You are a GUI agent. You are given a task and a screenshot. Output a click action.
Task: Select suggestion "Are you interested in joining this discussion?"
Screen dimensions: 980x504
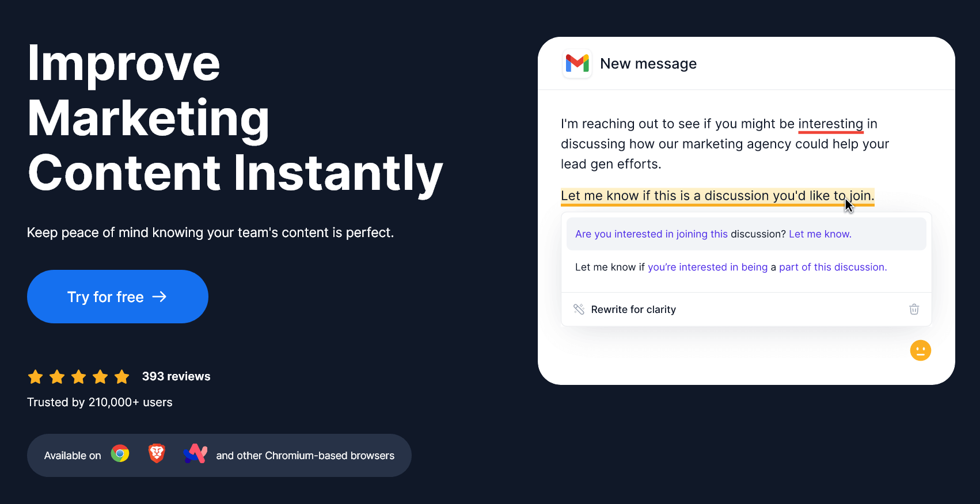713,234
